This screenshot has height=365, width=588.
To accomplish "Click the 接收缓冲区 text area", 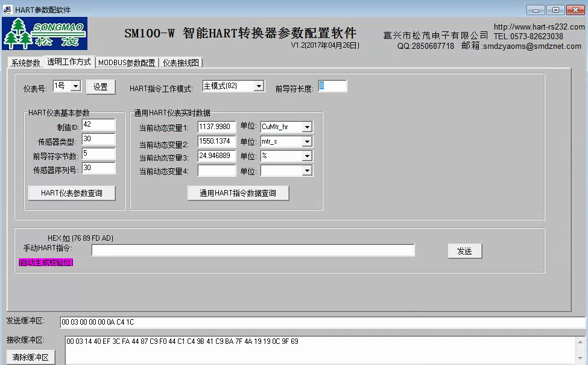I will pyautogui.click(x=321, y=351).
